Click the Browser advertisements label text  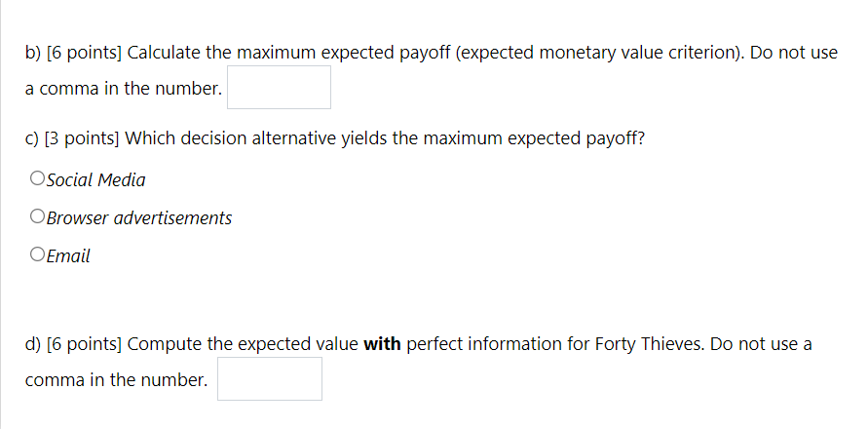pyautogui.click(x=139, y=217)
